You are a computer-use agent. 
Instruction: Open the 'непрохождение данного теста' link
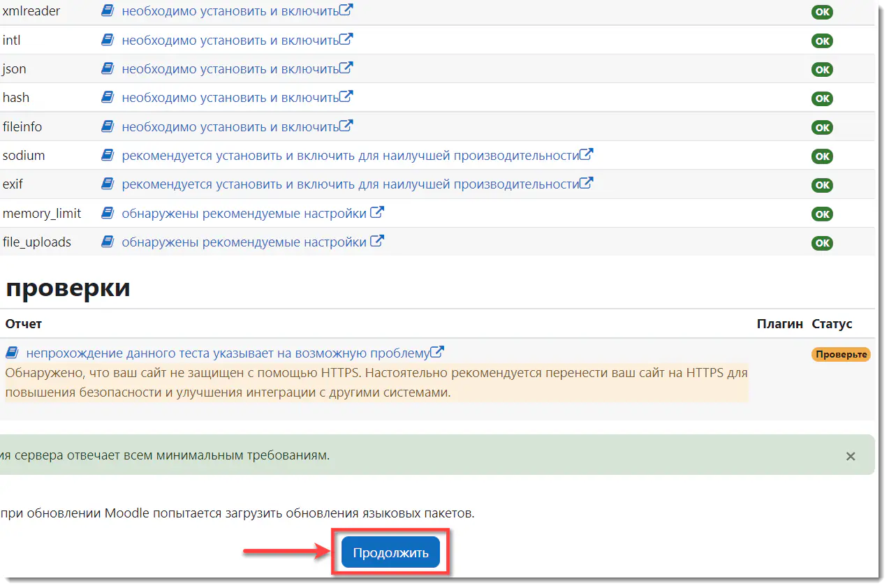227,353
